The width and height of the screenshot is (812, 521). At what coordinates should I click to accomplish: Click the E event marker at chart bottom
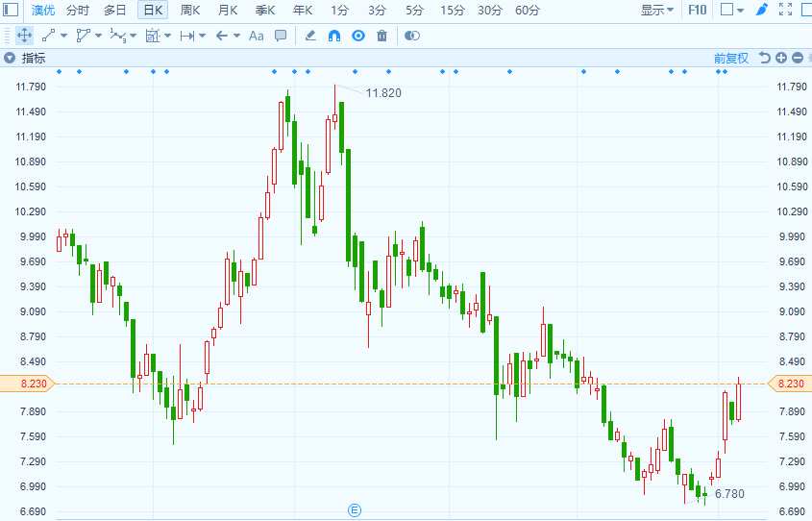tap(355, 510)
